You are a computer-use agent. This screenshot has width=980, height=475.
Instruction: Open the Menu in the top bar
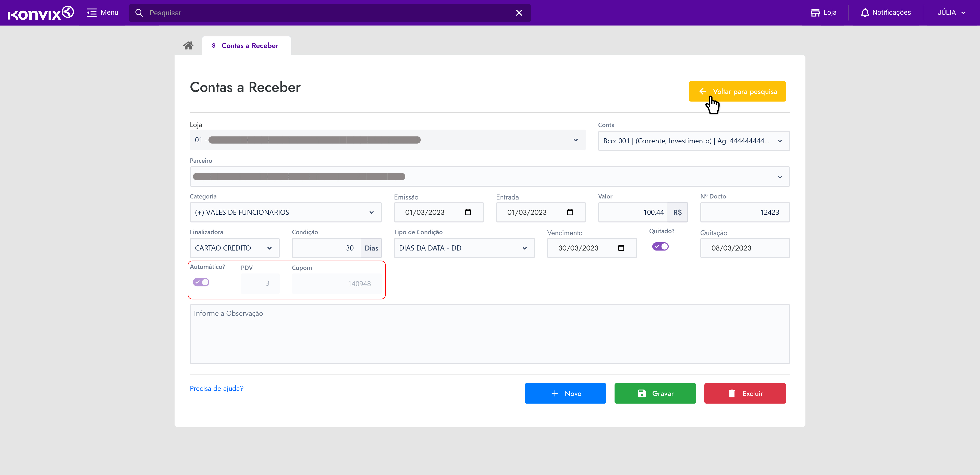click(102, 12)
